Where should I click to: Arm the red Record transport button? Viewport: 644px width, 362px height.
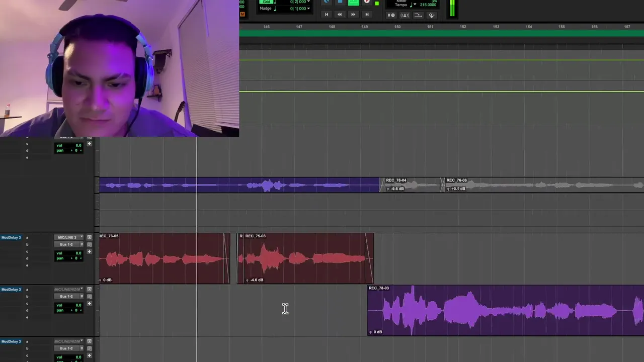tap(367, 2)
